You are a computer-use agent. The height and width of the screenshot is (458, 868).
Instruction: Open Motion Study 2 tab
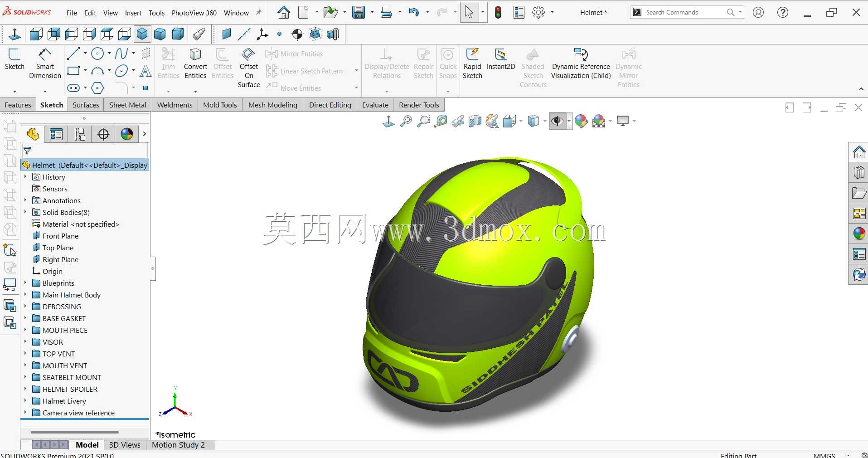[179, 445]
